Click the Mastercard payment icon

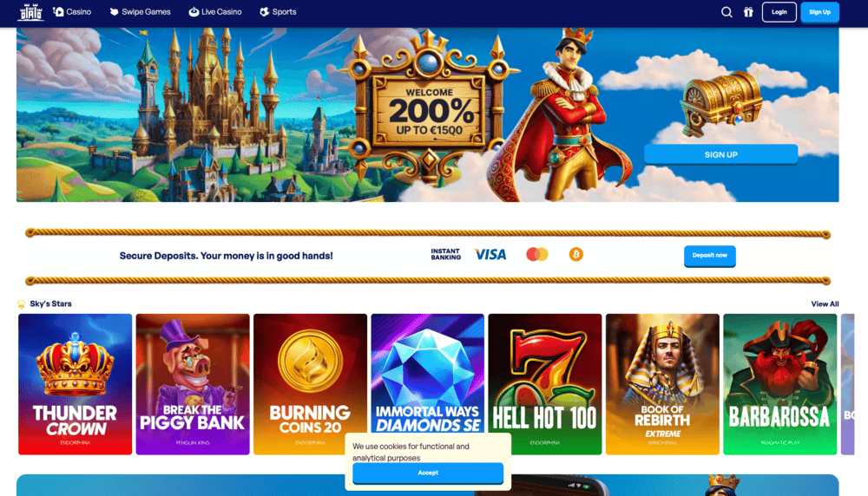pyautogui.click(x=537, y=254)
